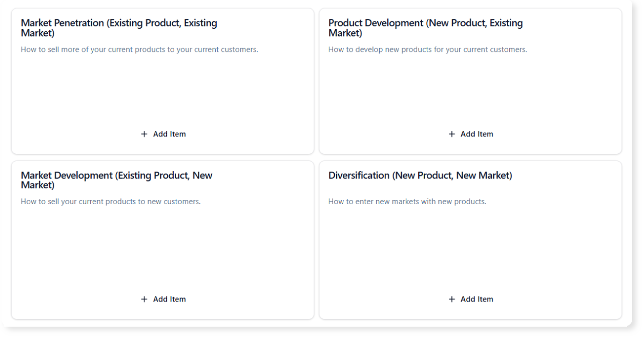Add an item to Market Penetration card
This screenshot has height=340, width=644.
pos(163,134)
